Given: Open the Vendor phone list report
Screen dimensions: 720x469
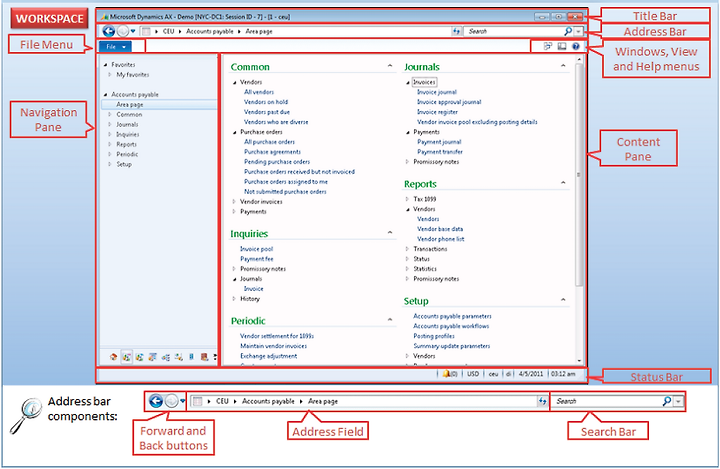Looking at the screenshot, I should click(441, 239).
